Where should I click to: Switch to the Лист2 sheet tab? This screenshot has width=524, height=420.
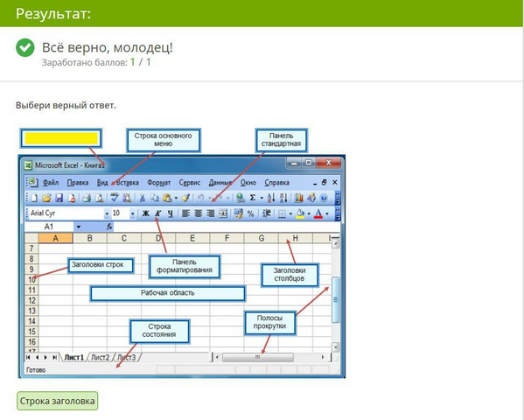tap(101, 358)
